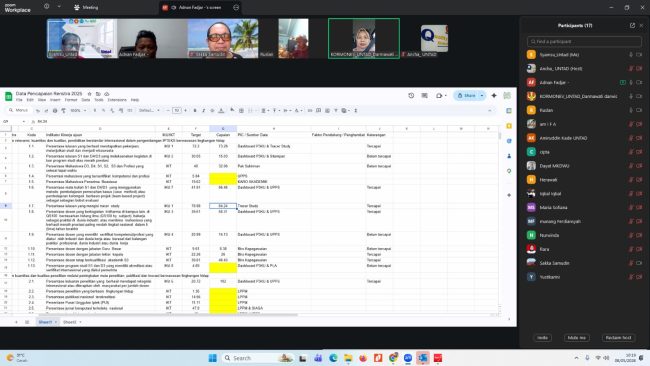
Task: Open the Name box cell reference dropdown
Action: [24, 121]
